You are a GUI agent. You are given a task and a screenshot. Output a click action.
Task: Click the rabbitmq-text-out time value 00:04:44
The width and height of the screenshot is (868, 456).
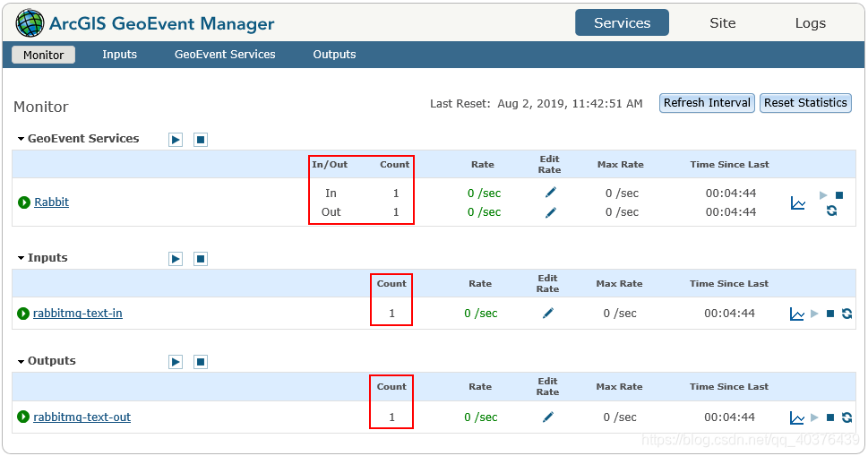(729, 417)
